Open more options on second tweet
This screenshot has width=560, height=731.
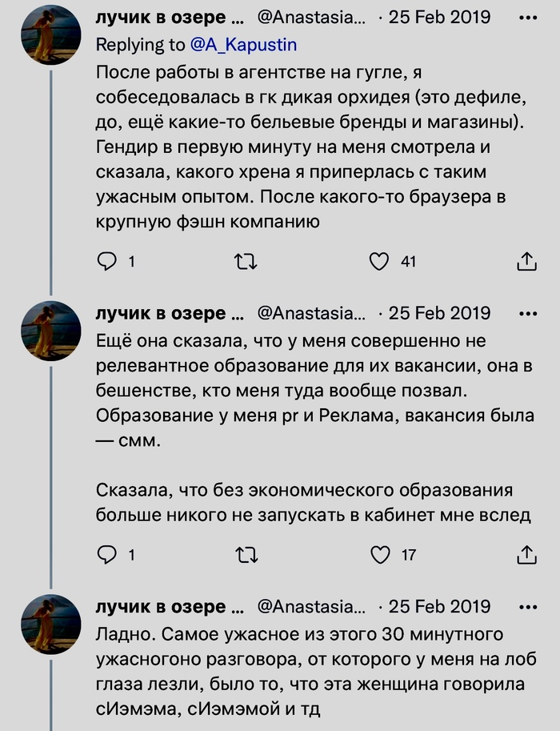click(528, 313)
